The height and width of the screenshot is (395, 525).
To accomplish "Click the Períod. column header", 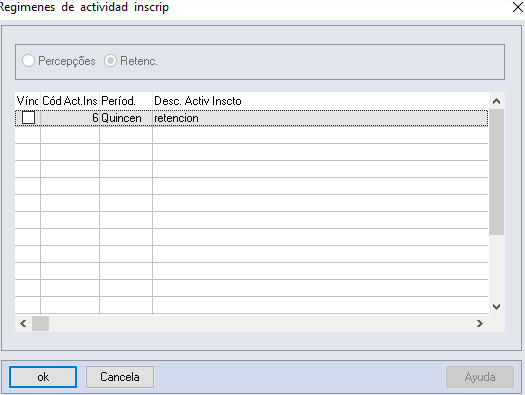I will click(126, 101).
